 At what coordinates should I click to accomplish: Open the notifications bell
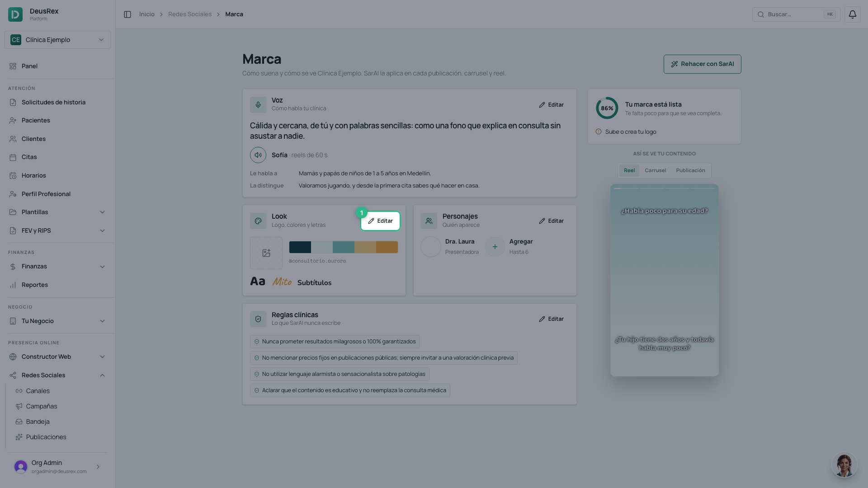(x=852, y=14)
